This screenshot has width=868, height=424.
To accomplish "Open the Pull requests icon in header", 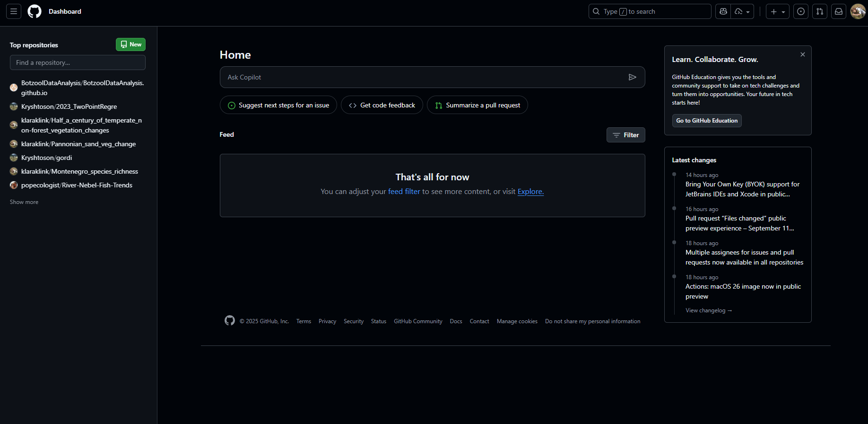I will pyautogui.click(x=820, y=11).
